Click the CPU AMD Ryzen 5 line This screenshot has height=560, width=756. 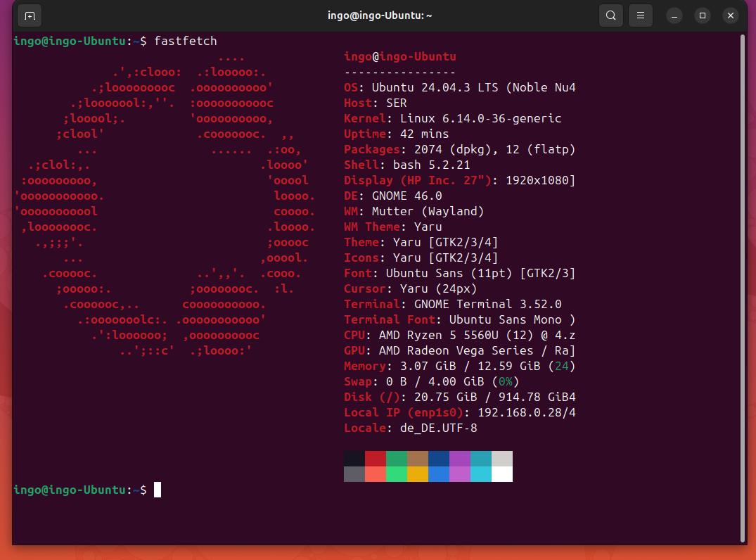tap(459, 335)
